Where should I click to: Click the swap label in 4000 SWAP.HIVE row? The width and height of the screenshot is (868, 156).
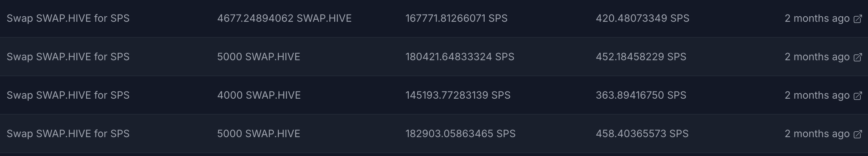click(x=68, y=95)
